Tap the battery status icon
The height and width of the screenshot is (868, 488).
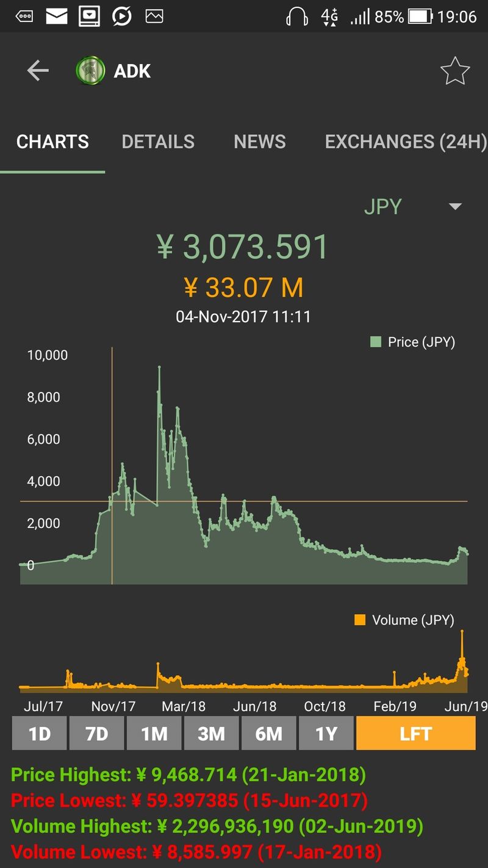click(420, 16)
